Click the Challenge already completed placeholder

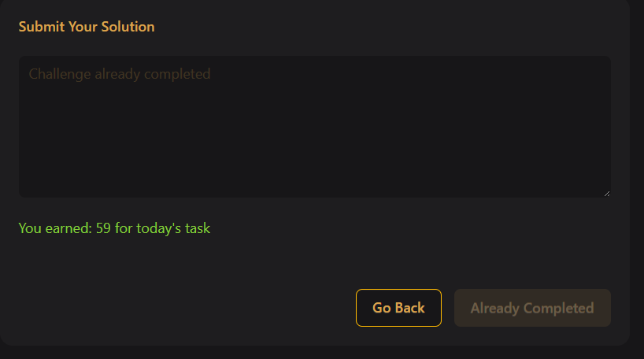point(120,74)
